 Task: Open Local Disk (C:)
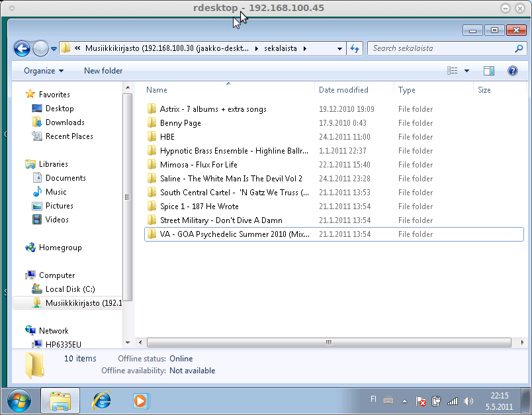click(x=70, y=289)
